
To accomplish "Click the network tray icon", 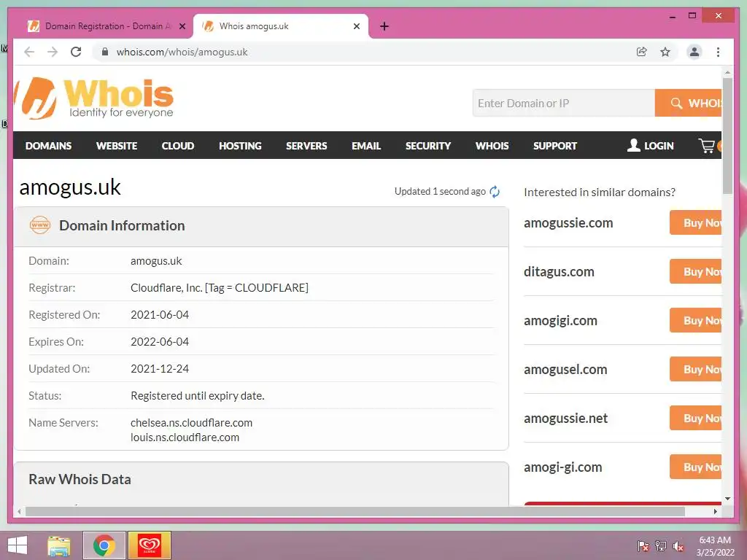I will [661, 545].
